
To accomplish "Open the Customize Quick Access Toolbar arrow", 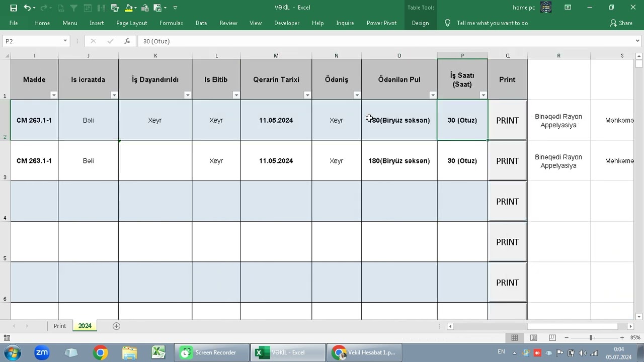I will coord(175,8).
